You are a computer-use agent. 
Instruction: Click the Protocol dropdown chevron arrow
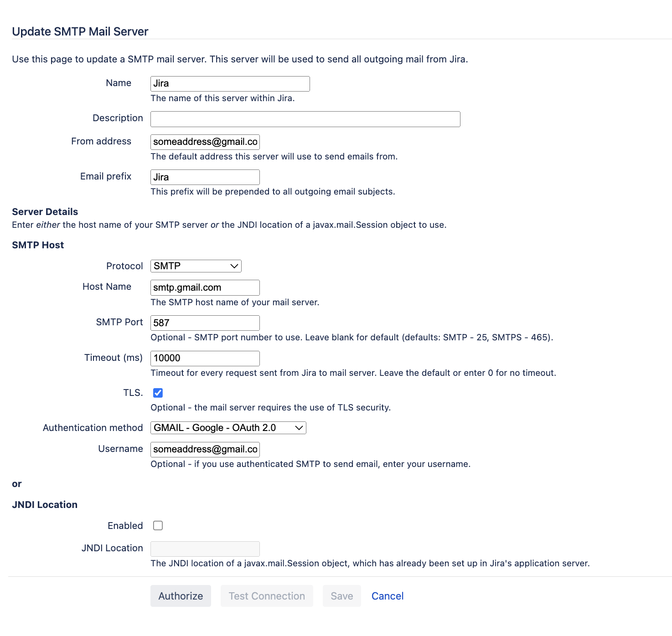[x=234, y=266]
